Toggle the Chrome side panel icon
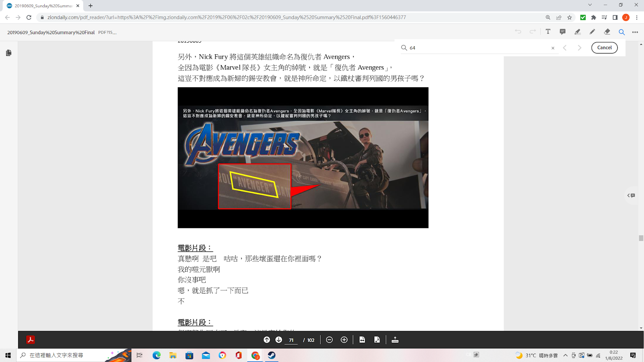Image resolution: width=644 pixels, height=362 pixels. (x=615, y=17)
